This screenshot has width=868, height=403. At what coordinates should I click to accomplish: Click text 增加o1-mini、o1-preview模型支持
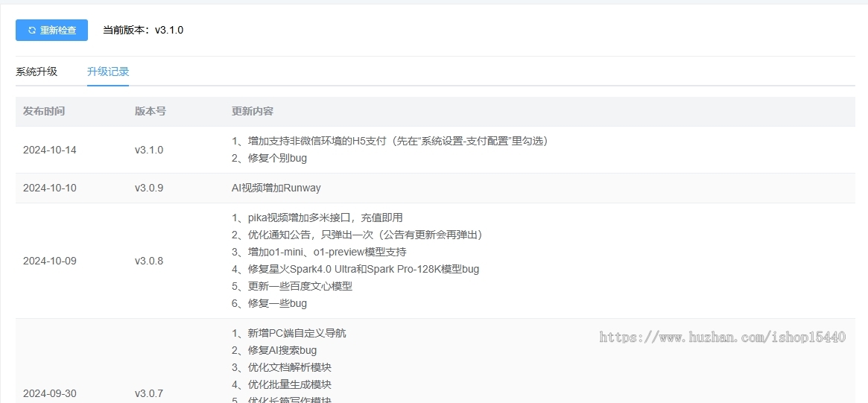coord(327,252)
